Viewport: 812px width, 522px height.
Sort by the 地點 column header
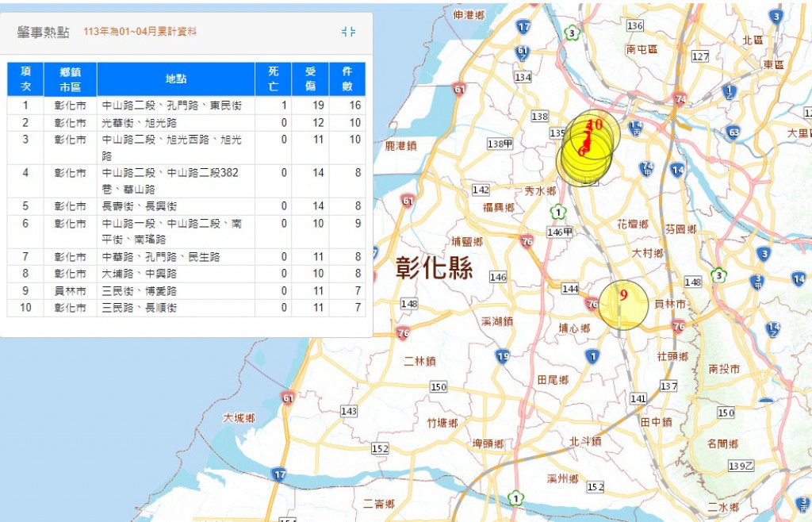click(176, 79)
